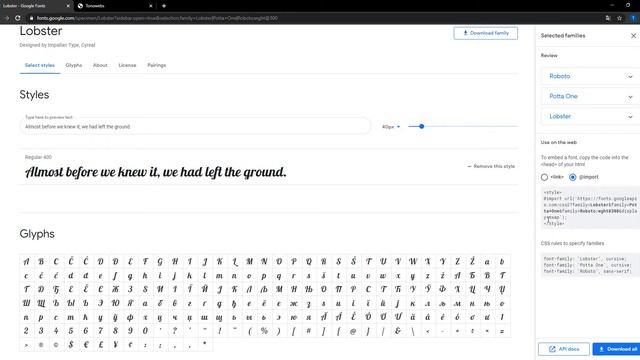Viewport: 640px width, 360px height.
Task: Click the Download all button
Action: coord(617,349)
